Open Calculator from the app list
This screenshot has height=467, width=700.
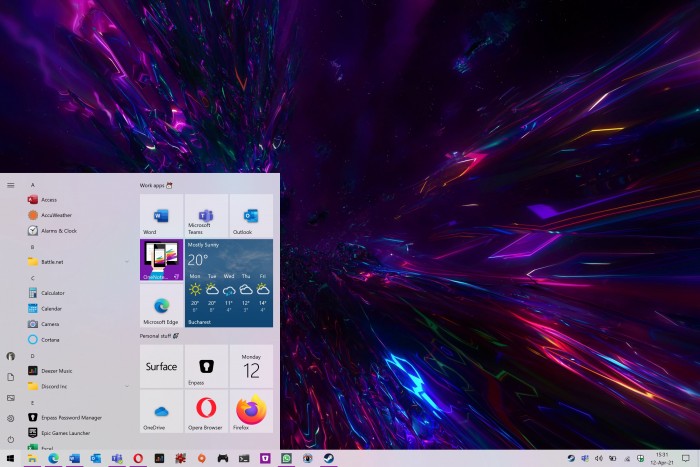[52, 293]
